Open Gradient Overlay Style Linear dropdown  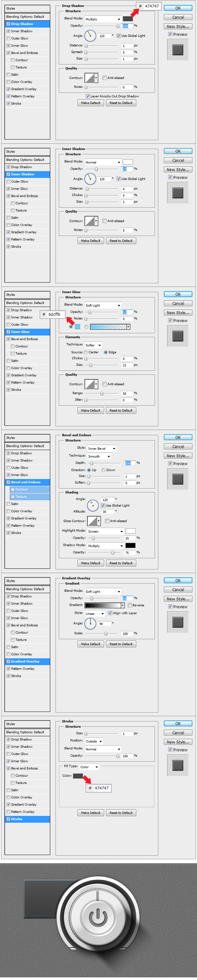[95, 614]
